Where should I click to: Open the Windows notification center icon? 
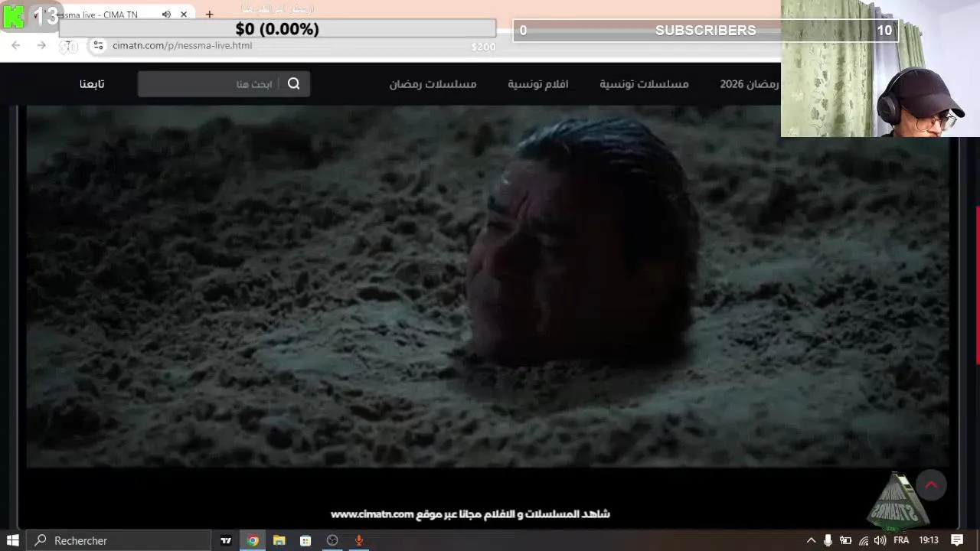click(957, 540)
